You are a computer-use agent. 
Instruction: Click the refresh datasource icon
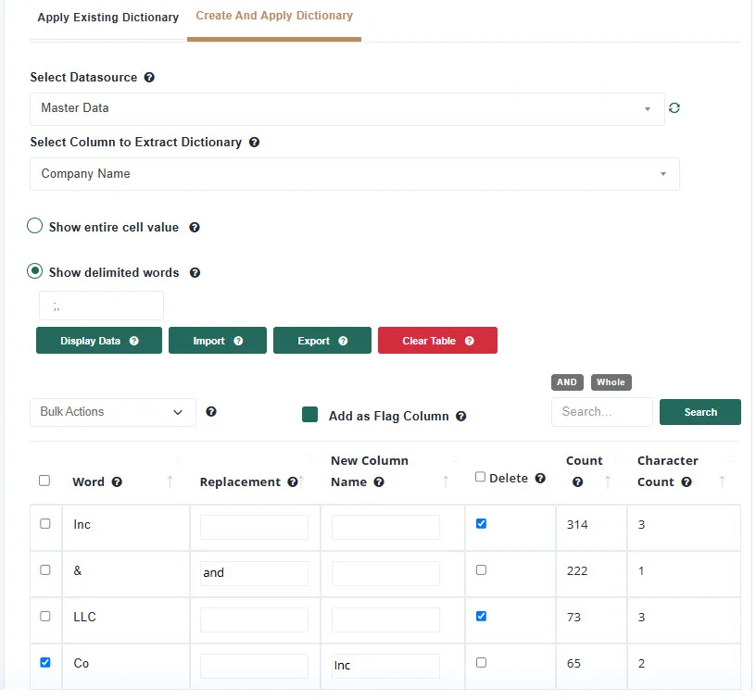[x=674, y=108]
